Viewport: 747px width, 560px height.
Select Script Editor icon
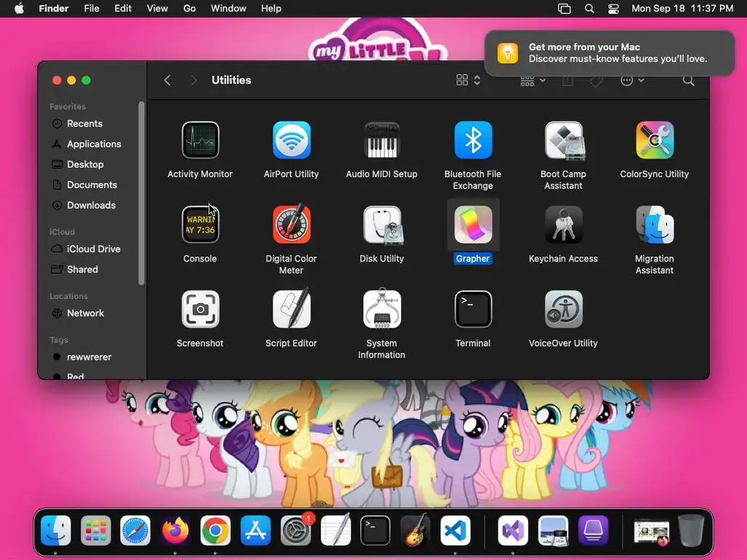[291, 308]
